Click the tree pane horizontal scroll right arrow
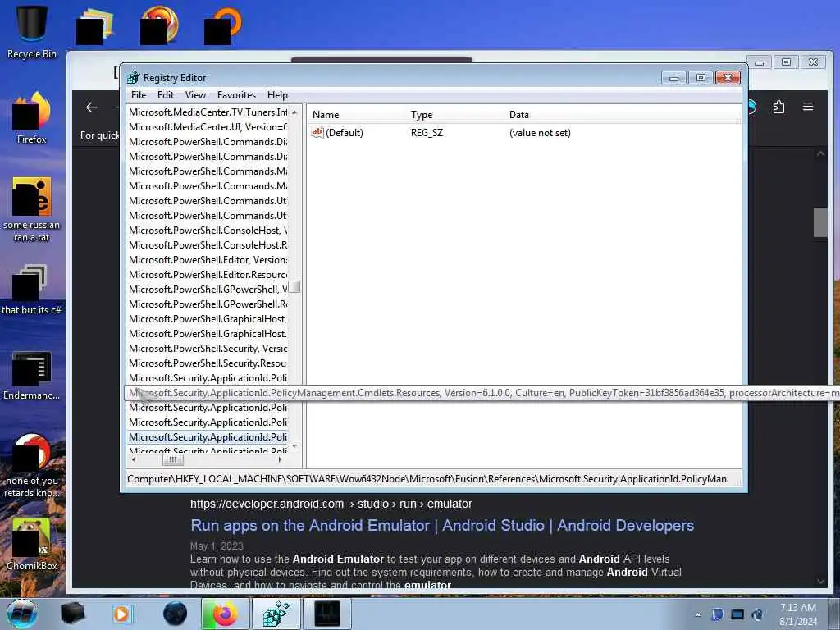The width and height of the screenshot is (840, 630). pyautogui.click(x=280, y=459)
